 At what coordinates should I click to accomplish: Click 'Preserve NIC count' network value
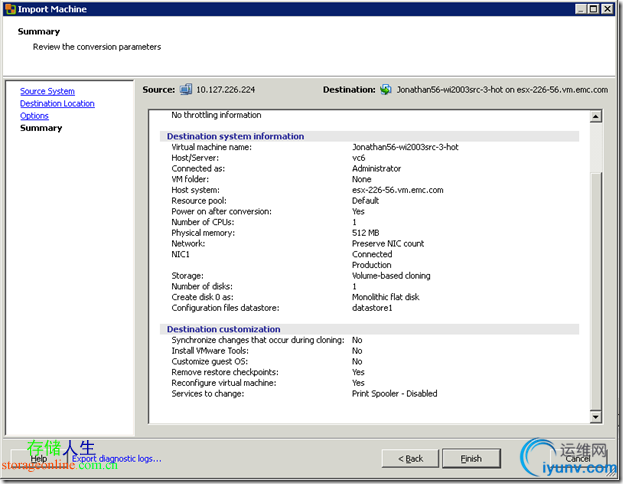tap(388, 244)
